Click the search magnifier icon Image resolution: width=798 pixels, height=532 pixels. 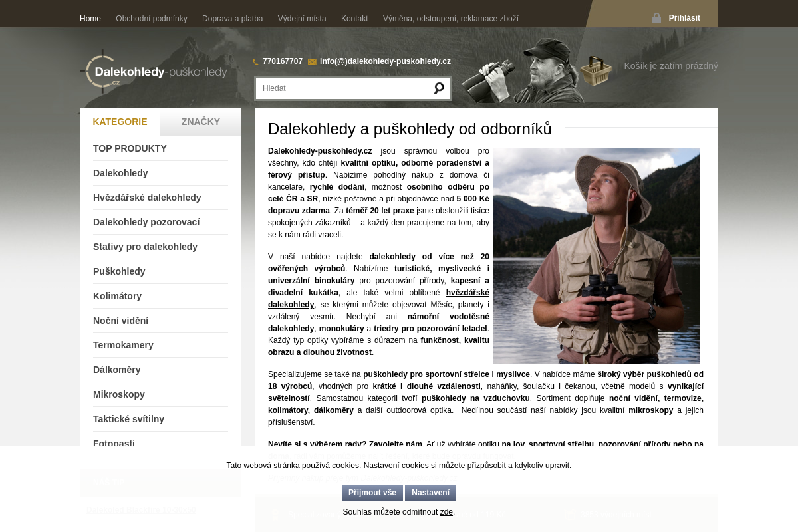click(x=439, y=88)
